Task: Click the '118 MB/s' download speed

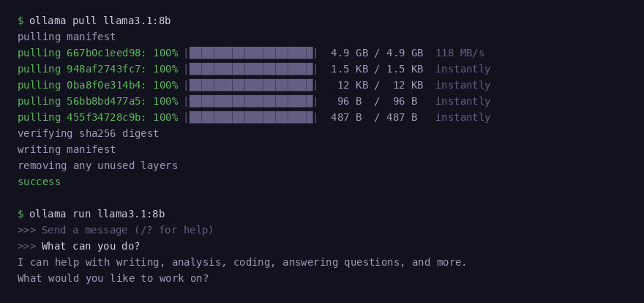Action: [460, 53]
